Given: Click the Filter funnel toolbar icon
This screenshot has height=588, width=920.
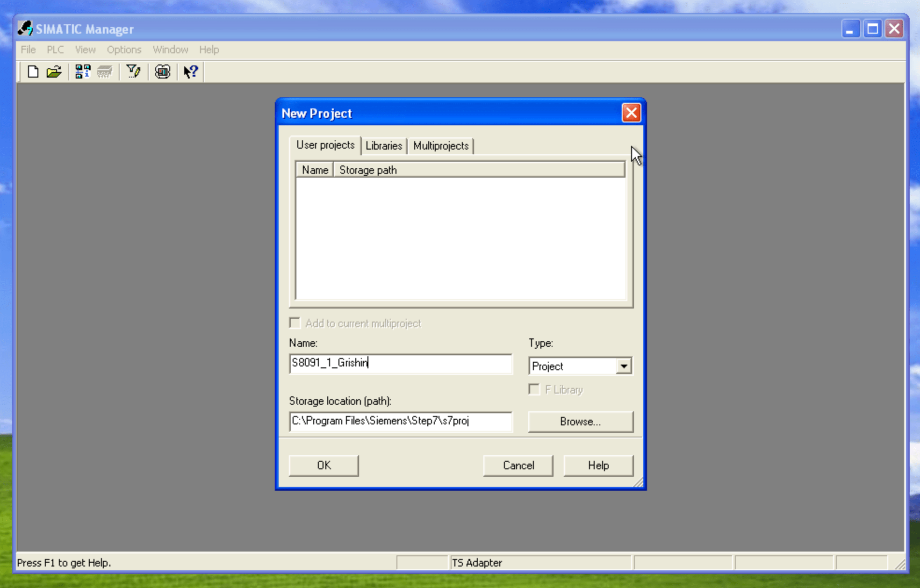Looking at the screenshot, I should pyautogui.click(x=134, y=72).
